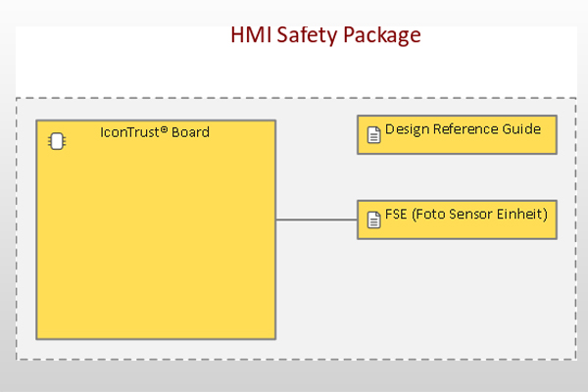Click the white area beneath the title
The width and height of the screenshot is (588, 392).
(296, 72)
